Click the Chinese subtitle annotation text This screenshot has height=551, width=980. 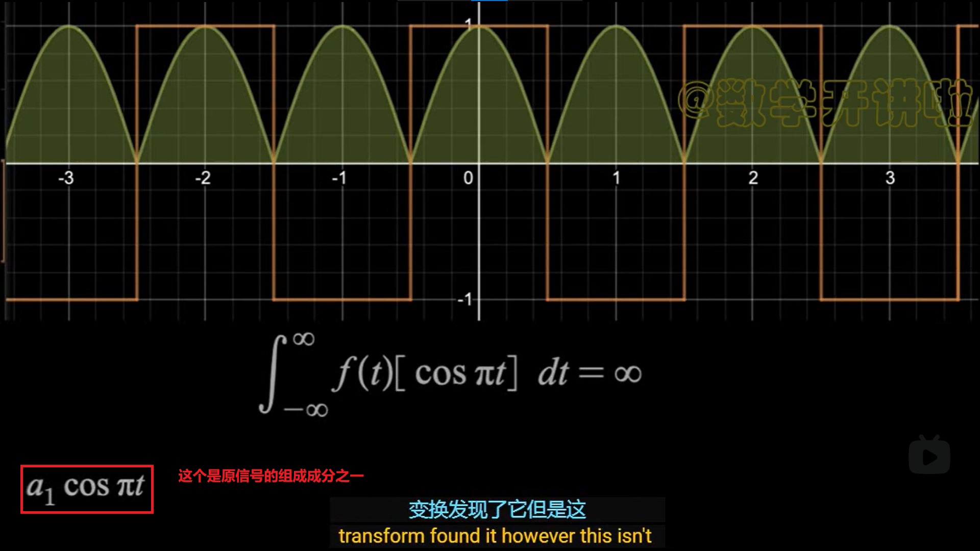coord(269,477)
